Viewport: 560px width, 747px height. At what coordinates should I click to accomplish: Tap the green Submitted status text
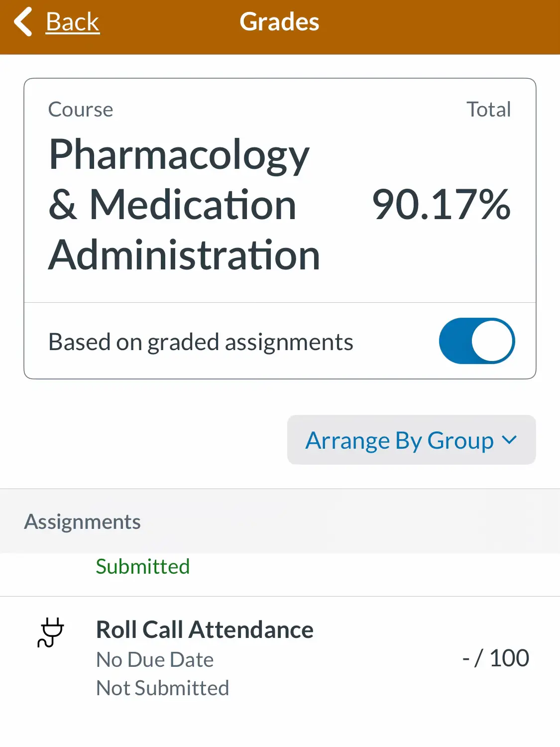pos(143,567)
